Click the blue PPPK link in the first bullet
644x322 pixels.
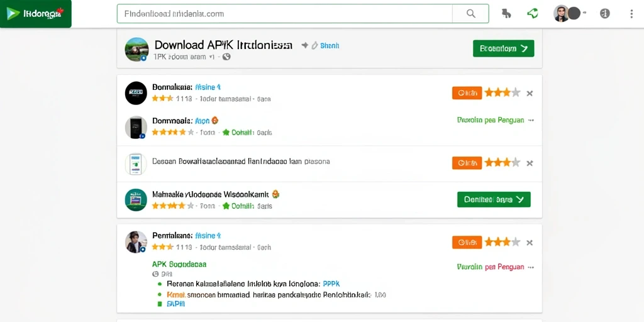tap(331, 284)
